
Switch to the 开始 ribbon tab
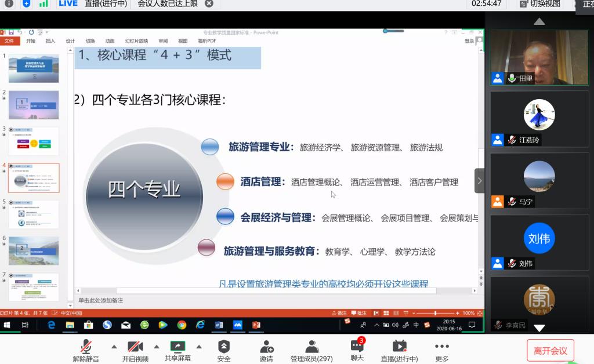pos(31,41)
